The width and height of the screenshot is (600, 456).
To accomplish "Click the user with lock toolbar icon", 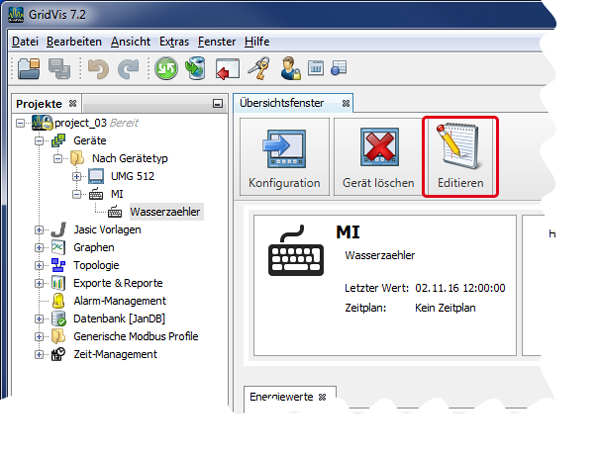I will click(290, 68).
